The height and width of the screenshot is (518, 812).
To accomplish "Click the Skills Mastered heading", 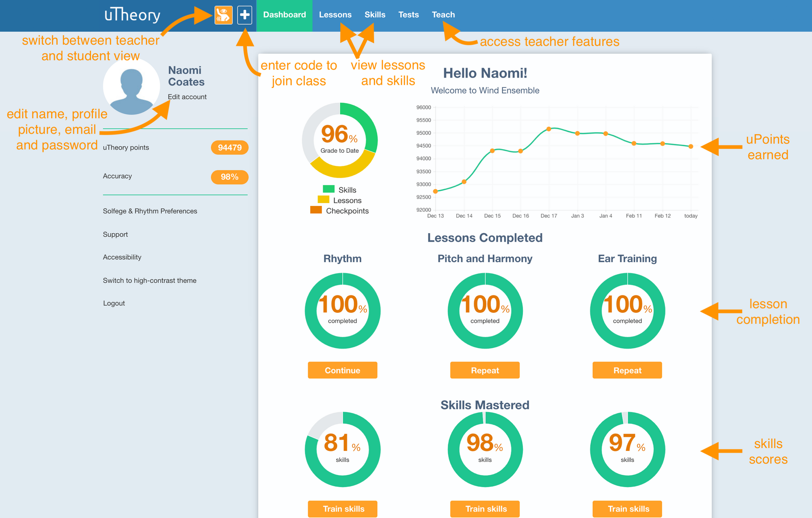I will pos(485,405).
